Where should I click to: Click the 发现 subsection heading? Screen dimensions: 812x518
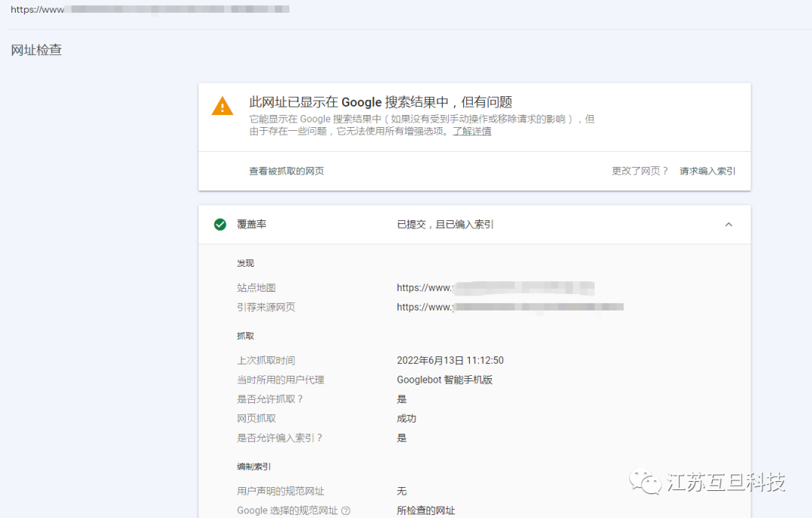[245, 263]
